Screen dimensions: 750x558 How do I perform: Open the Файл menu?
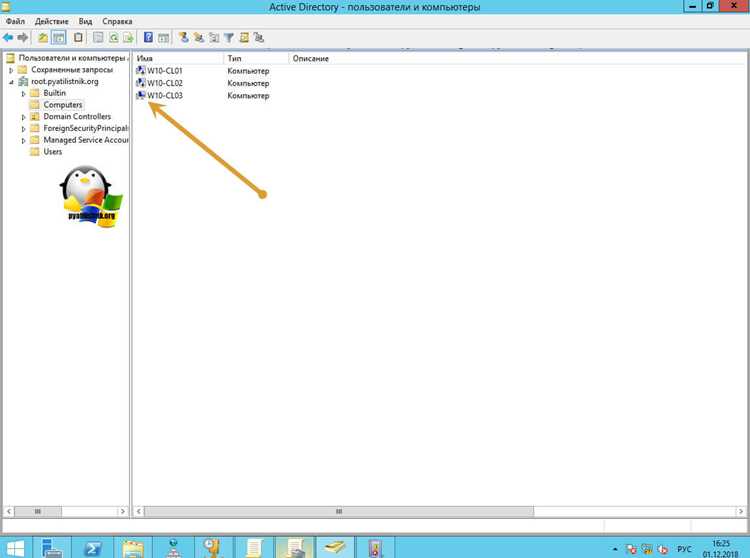[15, 21]
